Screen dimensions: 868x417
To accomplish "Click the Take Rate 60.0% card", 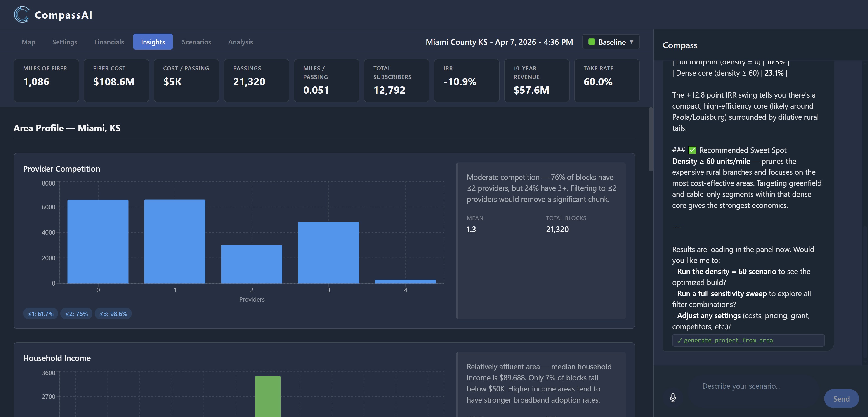I will 607,80.
